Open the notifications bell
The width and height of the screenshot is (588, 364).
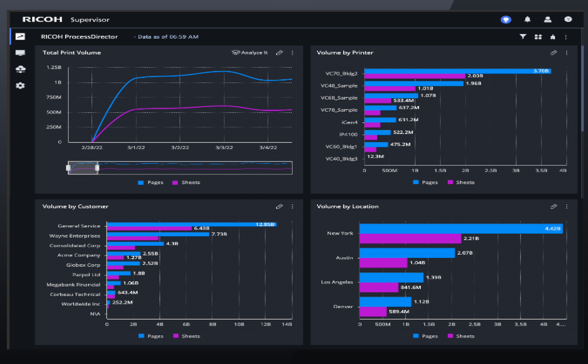pos(527,20)
